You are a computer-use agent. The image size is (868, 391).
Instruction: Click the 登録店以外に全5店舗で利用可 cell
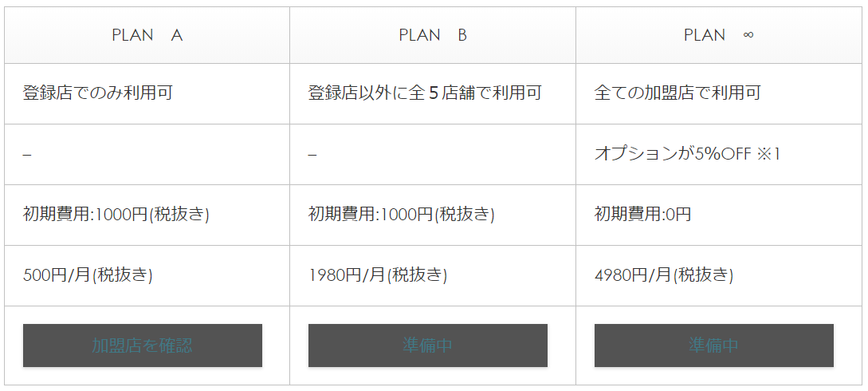click(425, 93)
